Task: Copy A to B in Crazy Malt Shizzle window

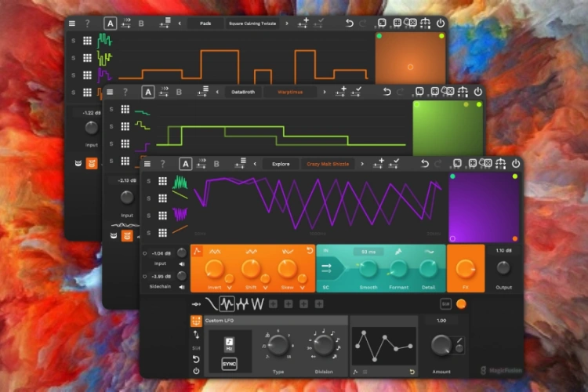Action: pos(201,164)
